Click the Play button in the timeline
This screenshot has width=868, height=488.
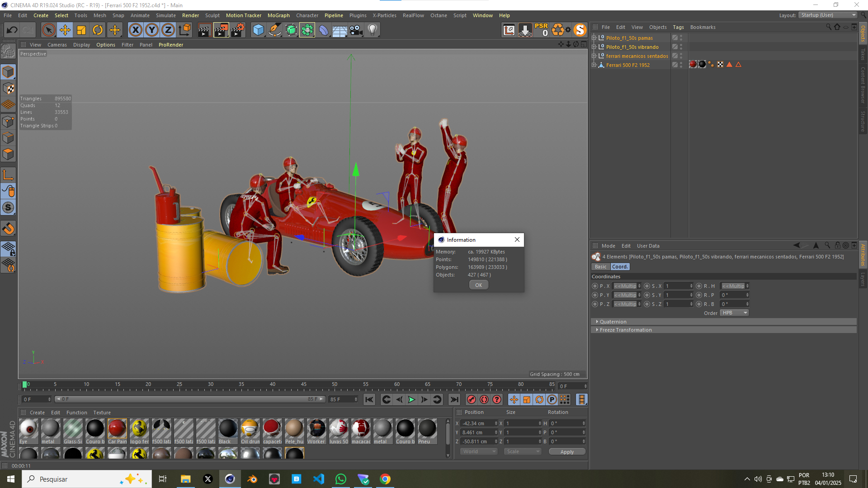pyautogui.click(x=411, y=399)
